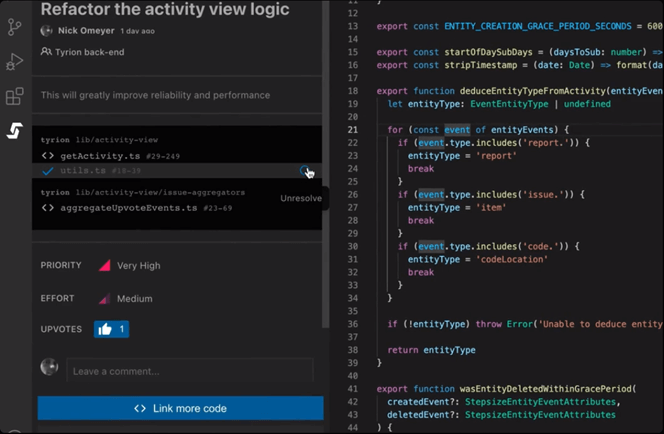The image size is (664, 434).
Task: Click line number 18 in the editor gutter
Action: pos(353,91)
